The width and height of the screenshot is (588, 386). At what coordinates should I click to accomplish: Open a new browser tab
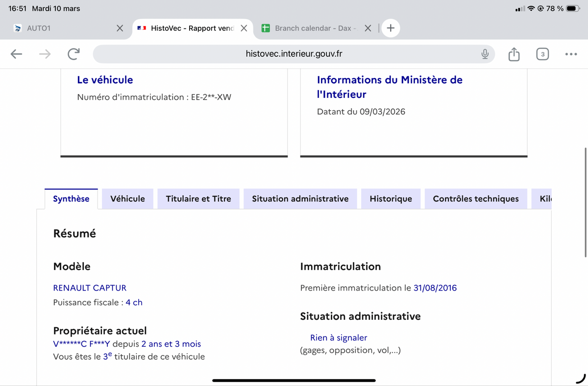[391, 28]
